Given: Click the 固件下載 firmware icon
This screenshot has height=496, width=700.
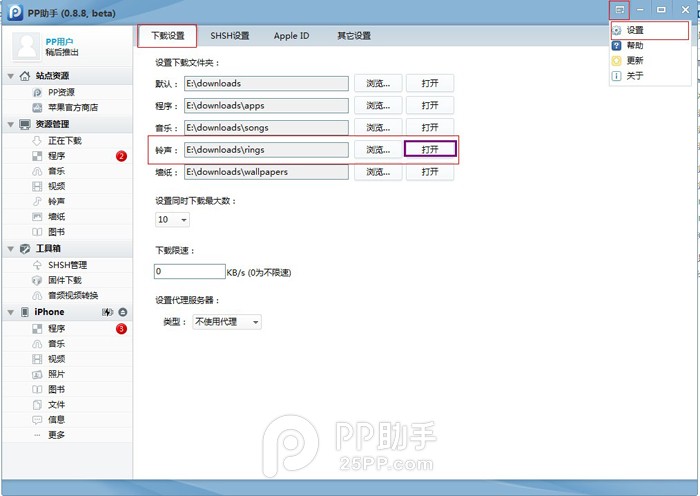Looking at the screenshot, I should click(37, 280).
